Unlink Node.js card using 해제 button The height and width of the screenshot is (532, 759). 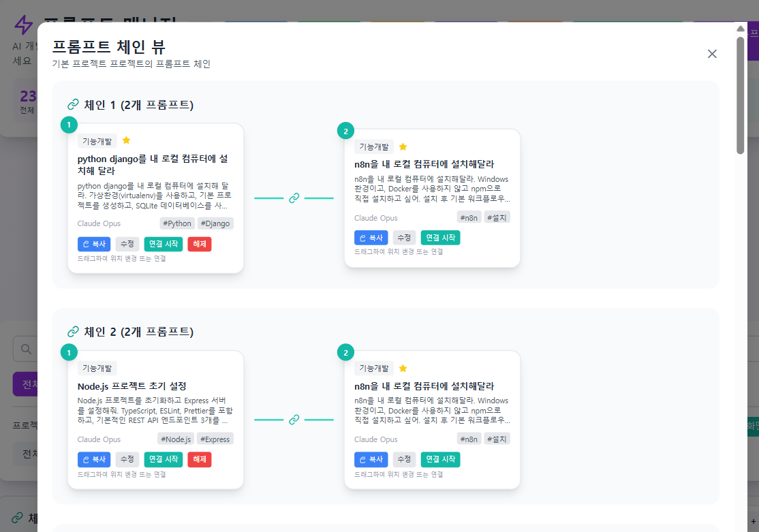tap(200, 459)
